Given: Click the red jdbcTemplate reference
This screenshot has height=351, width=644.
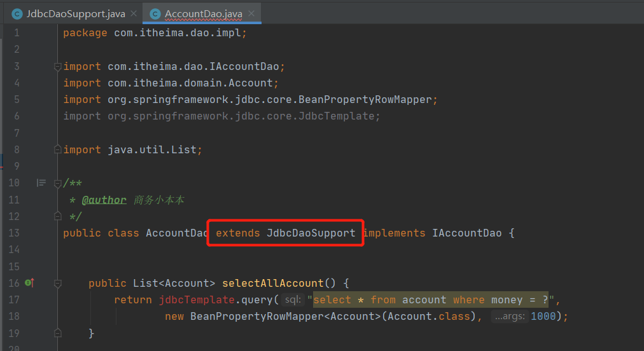Looking at the screenshot, I should pos(197,299).
